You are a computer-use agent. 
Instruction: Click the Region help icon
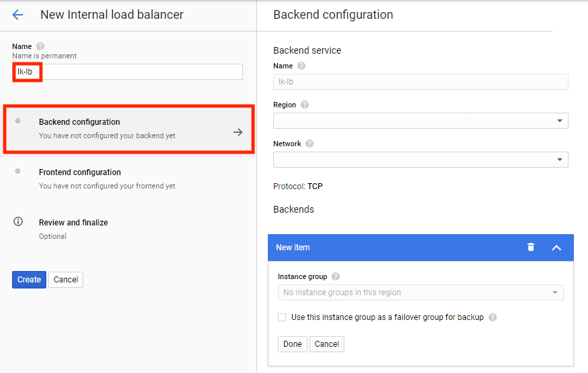click(x=305, y=105)
